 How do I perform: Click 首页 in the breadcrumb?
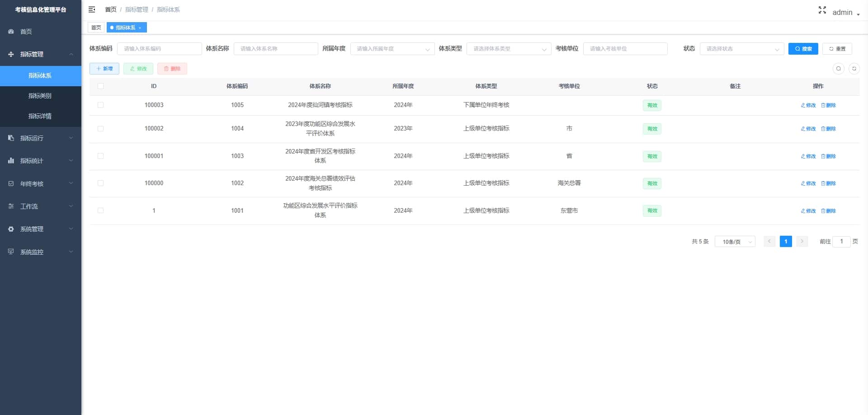111,9
